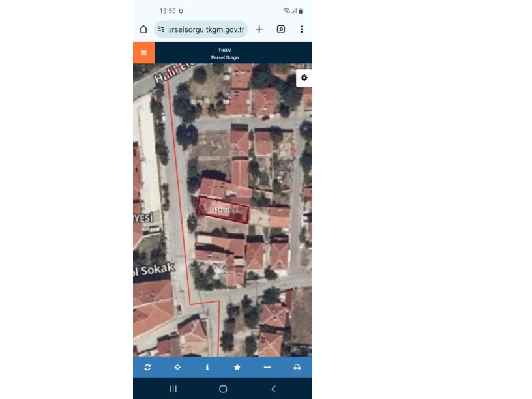
Task: Tap the locate crosshair icon
Action: (x=177, y=368)
